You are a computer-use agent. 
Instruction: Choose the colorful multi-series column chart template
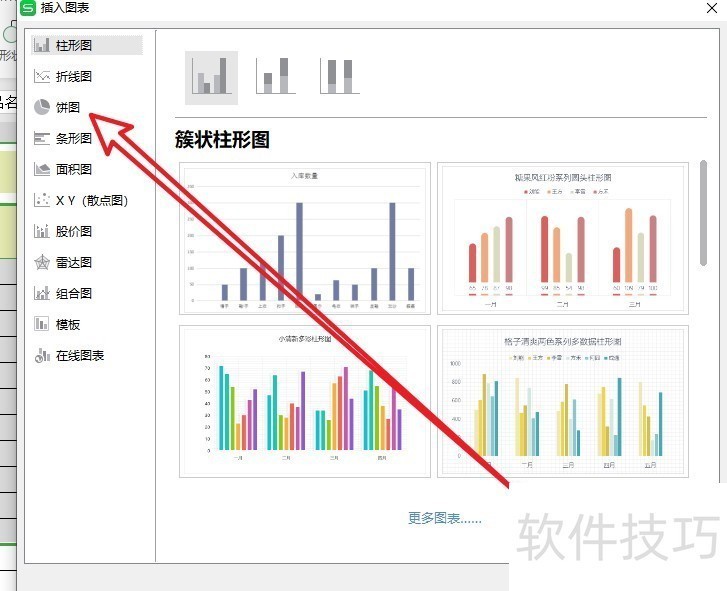[305, 400]
